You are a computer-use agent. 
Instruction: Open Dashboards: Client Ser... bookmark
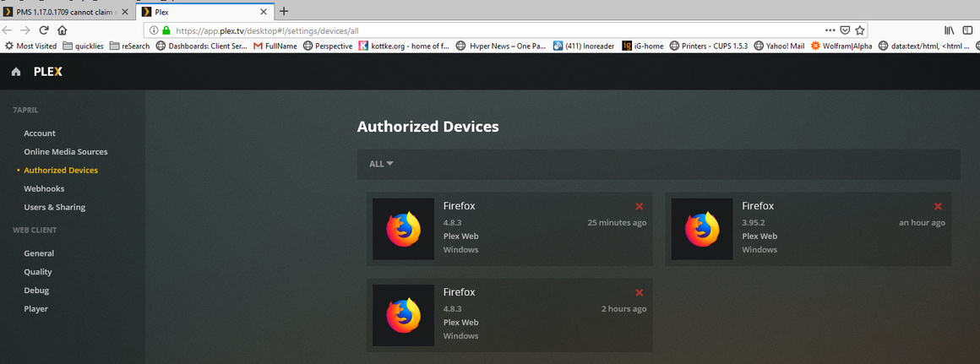[x=202, y=46]
